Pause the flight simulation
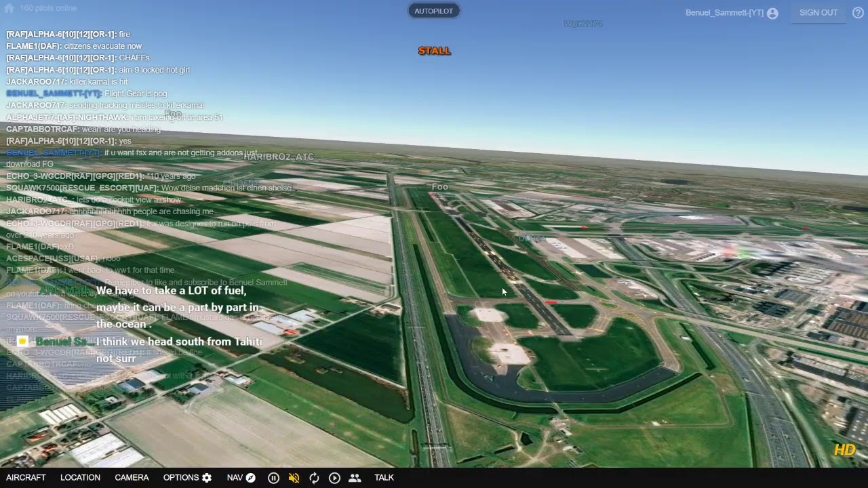 click(273, 478)
